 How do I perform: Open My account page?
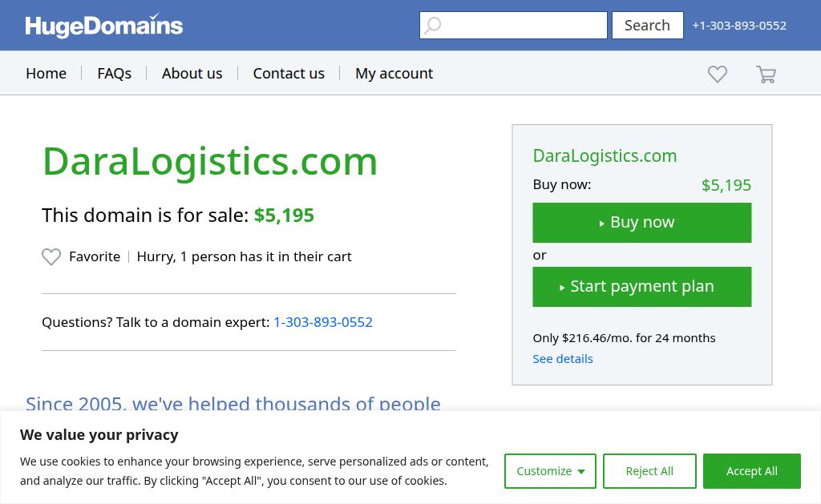coord(394,73)
